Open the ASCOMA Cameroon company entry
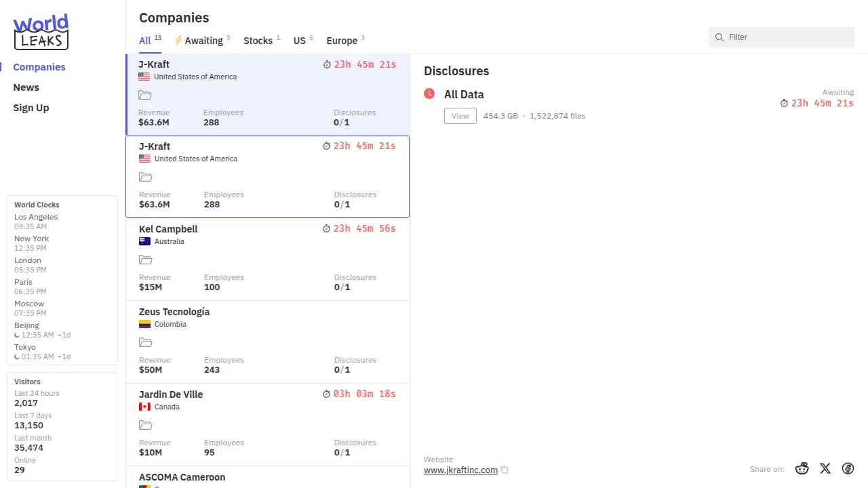 point(182,477)
